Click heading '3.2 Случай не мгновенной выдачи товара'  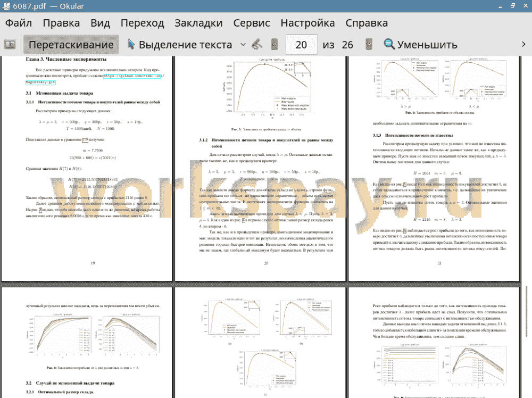tap(70, 383)
